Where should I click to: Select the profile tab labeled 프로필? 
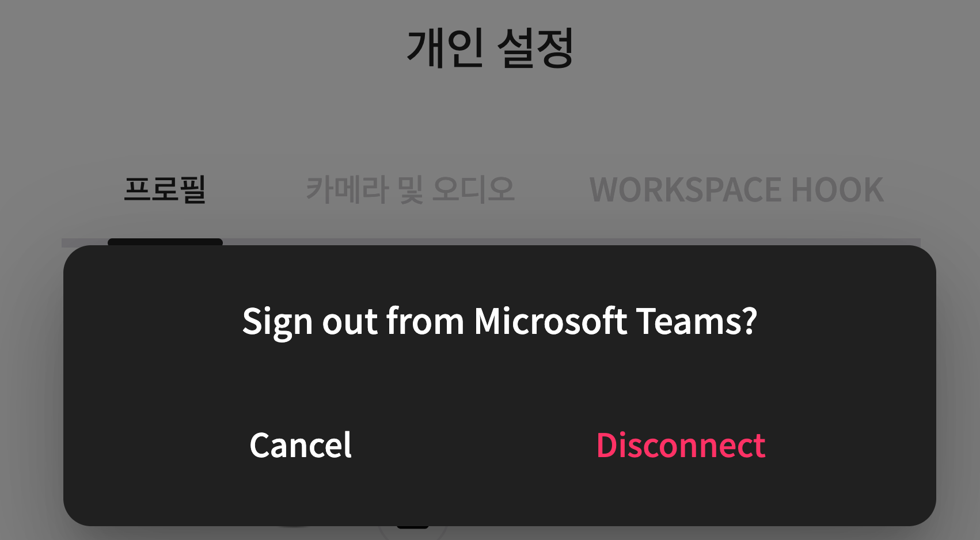pyautogui.click(x=165, y=189)
